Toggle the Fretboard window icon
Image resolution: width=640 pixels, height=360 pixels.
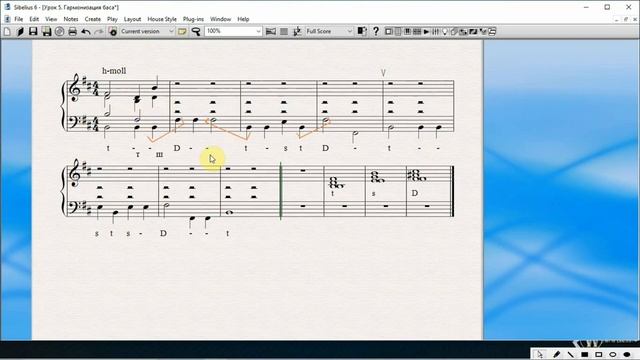click(x=417, y=31)
